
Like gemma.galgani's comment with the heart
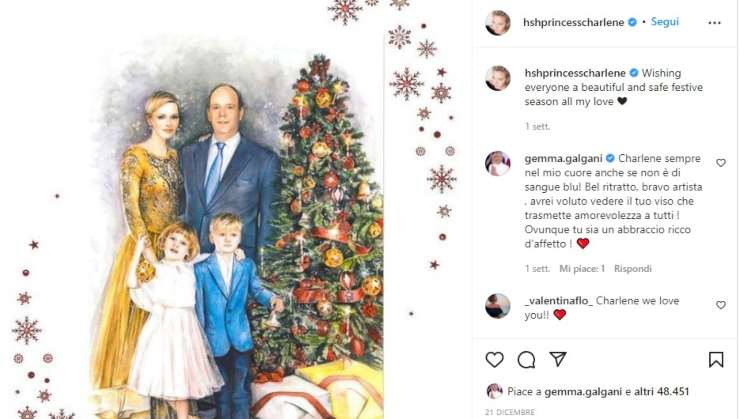[x=721, y=163]
